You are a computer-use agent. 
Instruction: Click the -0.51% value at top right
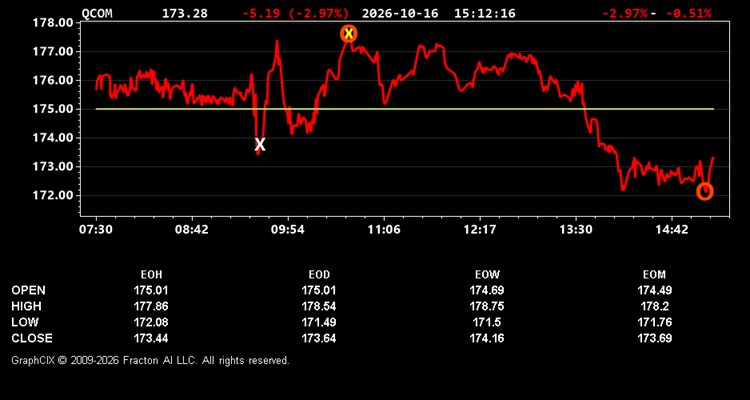click(x=688, y=13)
